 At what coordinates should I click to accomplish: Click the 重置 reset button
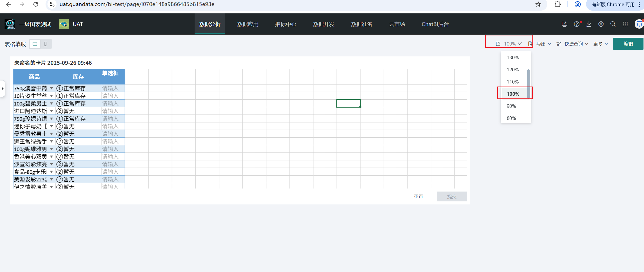point(418,196)
